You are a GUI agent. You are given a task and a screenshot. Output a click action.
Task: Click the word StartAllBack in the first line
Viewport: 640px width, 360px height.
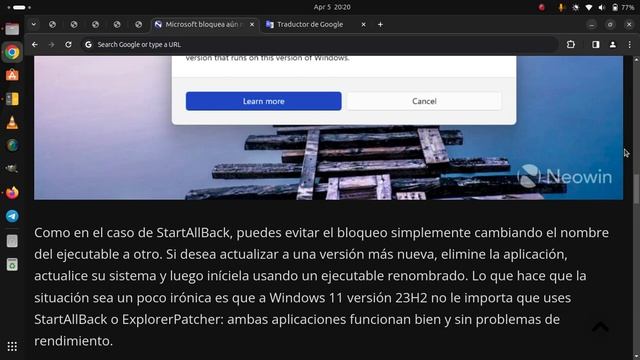193,233
